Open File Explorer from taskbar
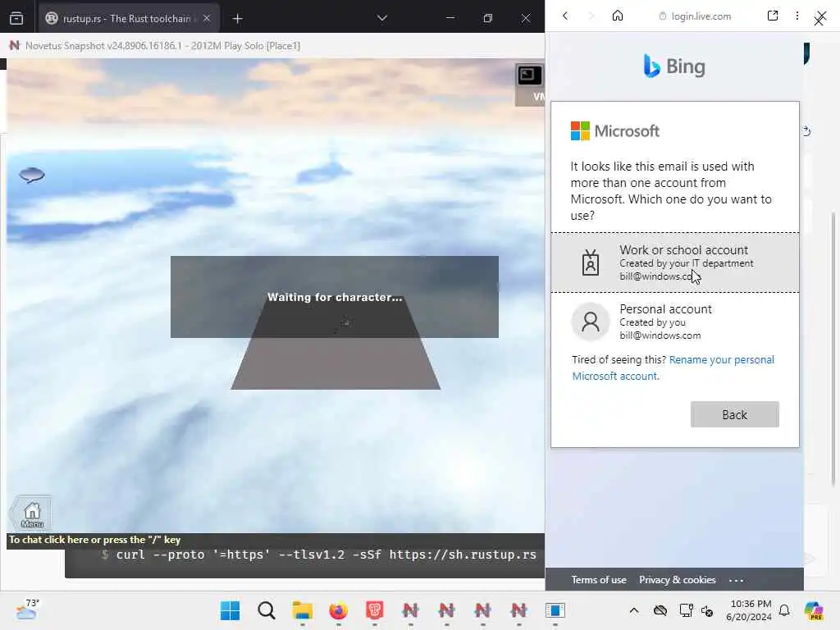 [302, 610]
